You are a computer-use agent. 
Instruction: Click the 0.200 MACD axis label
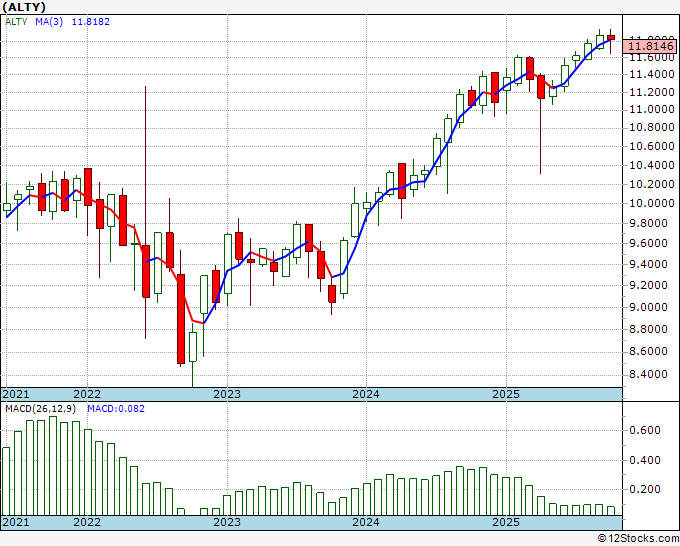click(x=645, y=489)
